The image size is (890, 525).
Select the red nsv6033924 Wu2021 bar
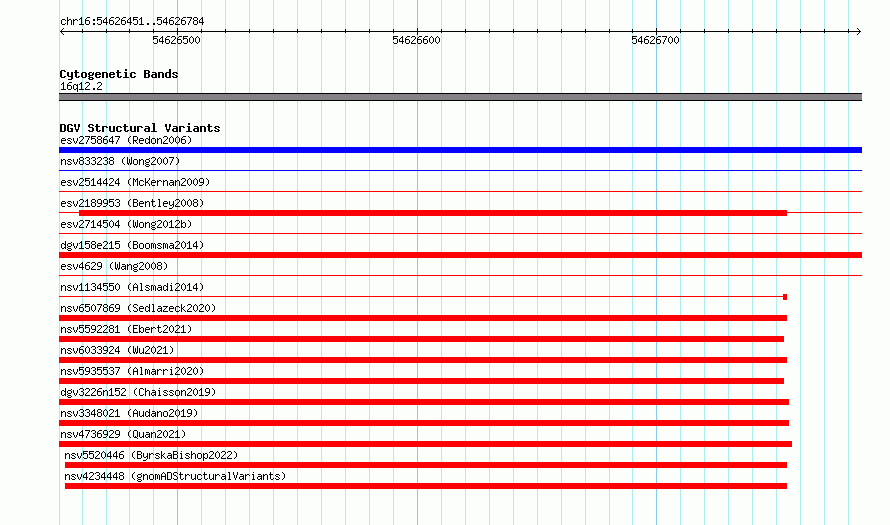point(423,360)
